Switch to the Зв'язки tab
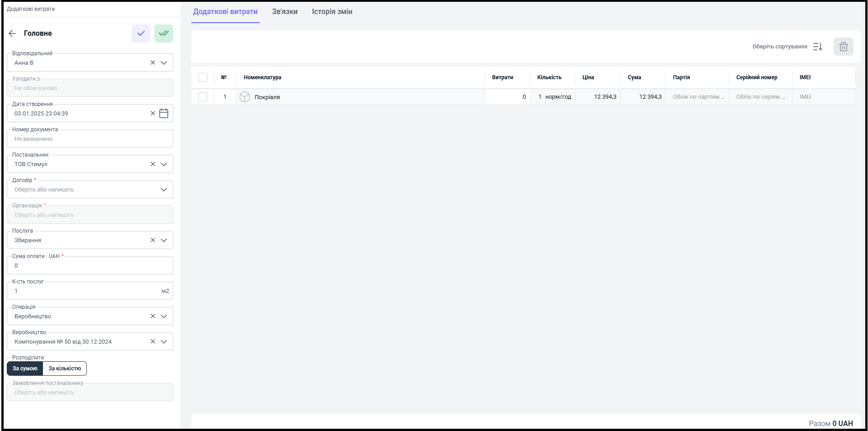This screenshot has width=868, height=431. click(x=285, y=12)
